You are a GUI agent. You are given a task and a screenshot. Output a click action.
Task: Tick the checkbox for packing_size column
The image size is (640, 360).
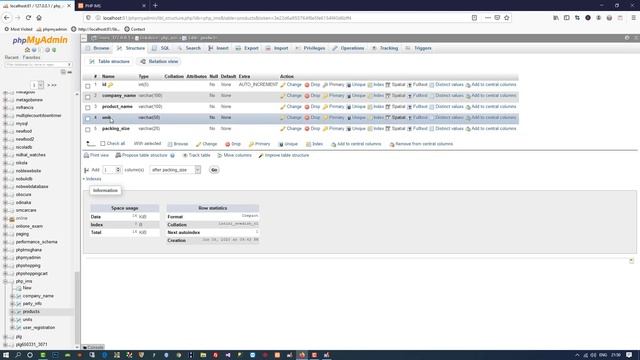[x=88, y=129]
